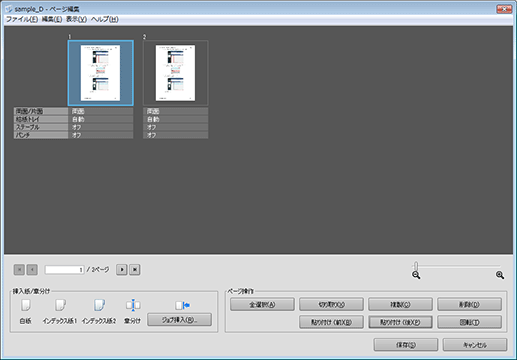The width and height of the screenshot is (517, 360).
Task: Click the 貼り付け(前)(B) paste before button
Action: click(x=331, y=322)
